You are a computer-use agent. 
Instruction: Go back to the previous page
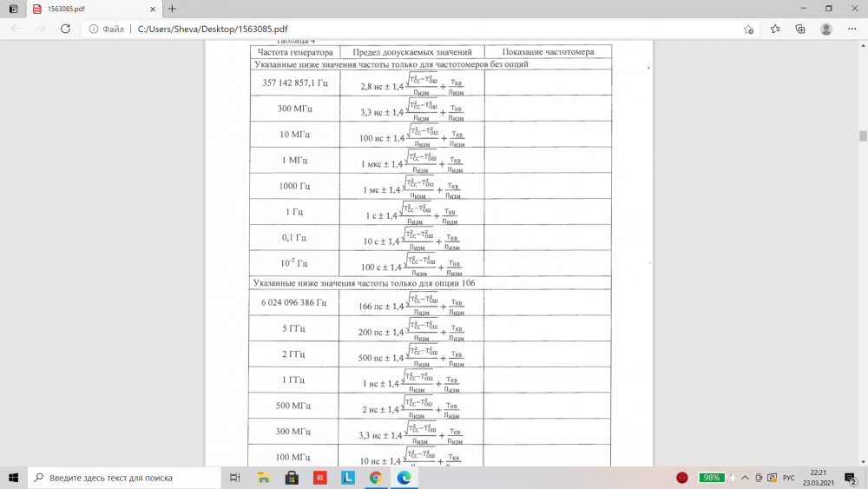tap(16, 29)
